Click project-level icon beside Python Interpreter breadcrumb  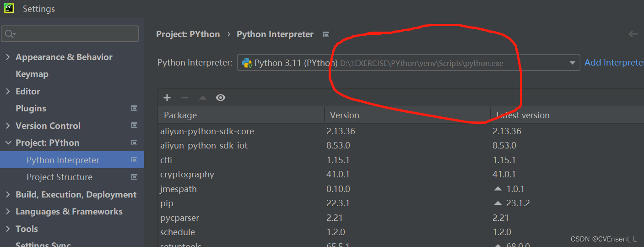point(326,34)
